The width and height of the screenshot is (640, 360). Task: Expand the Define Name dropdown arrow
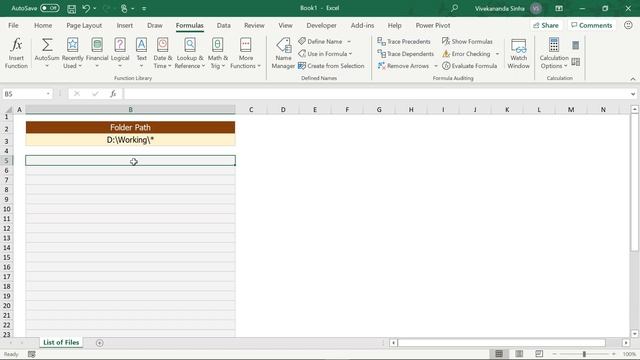tap(349, 42)
